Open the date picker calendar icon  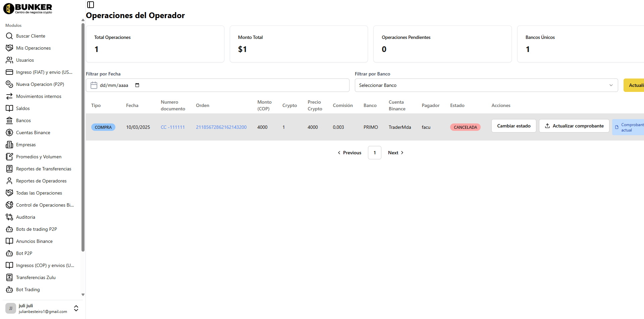tap(137, 85)
